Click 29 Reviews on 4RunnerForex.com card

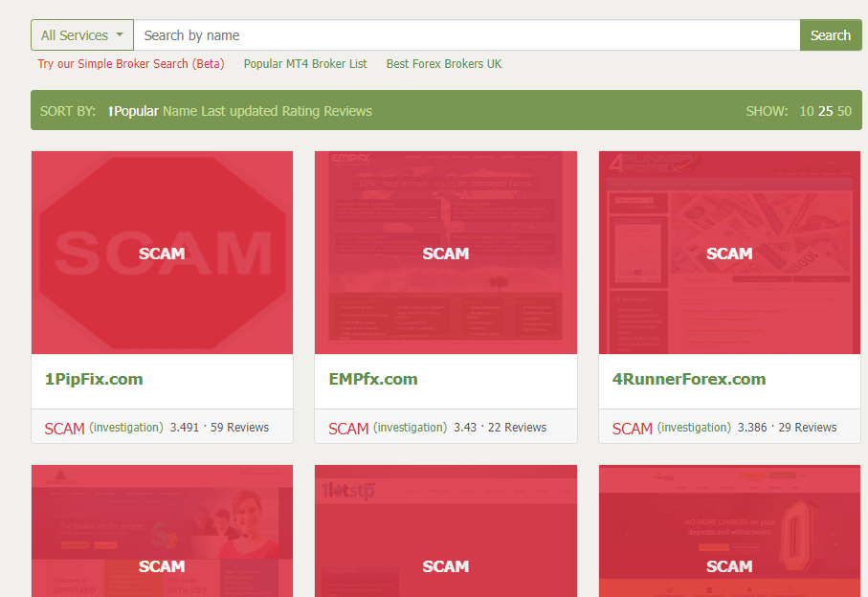808,428
